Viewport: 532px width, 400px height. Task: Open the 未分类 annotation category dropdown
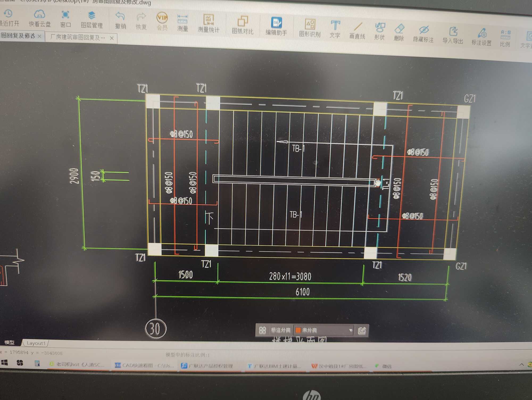324,330
